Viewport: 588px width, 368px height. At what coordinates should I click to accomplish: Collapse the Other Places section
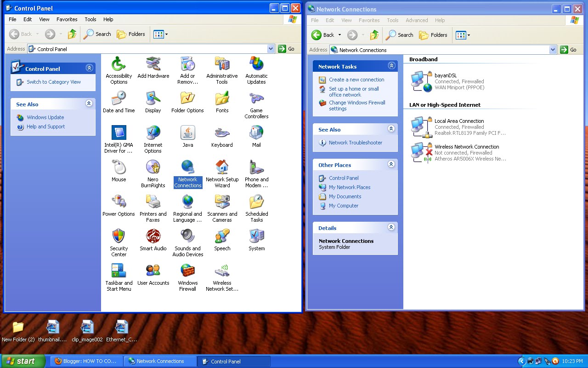[x=391, y=165]
